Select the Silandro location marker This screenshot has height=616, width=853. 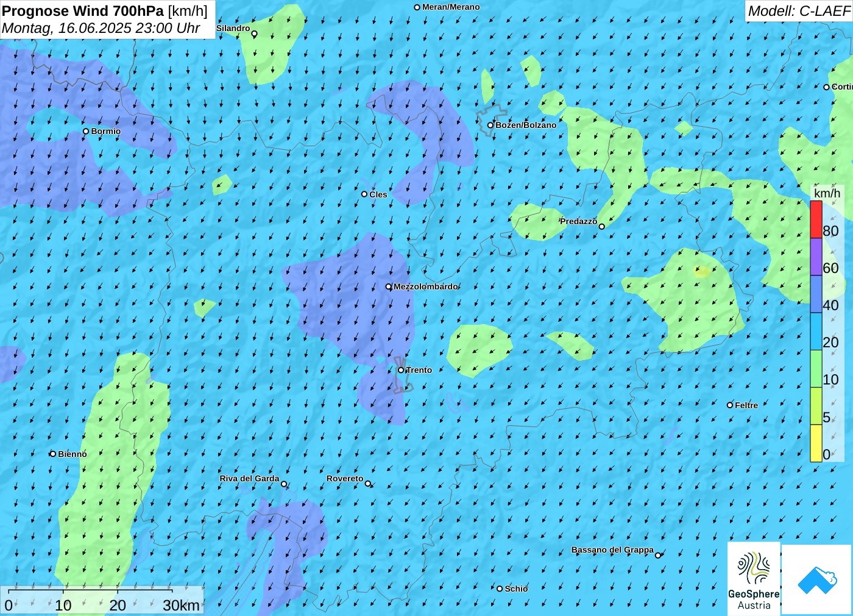pyautogui.click(x=254, y=34)
